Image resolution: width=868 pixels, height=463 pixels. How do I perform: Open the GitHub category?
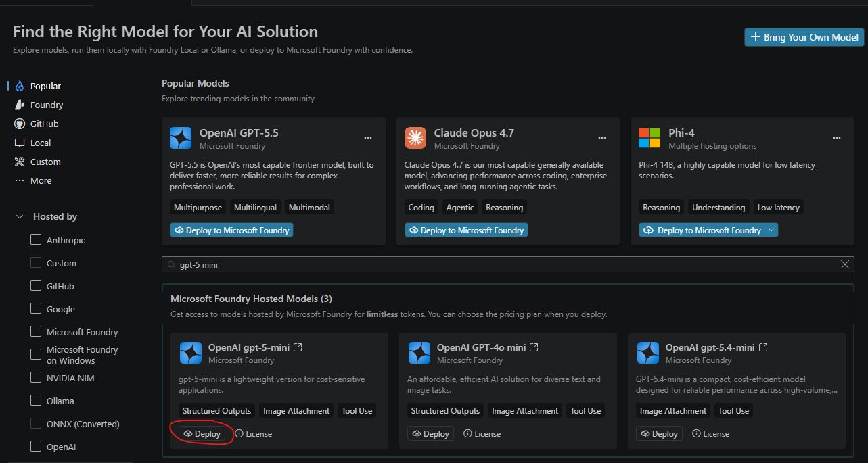click(45, 124)
